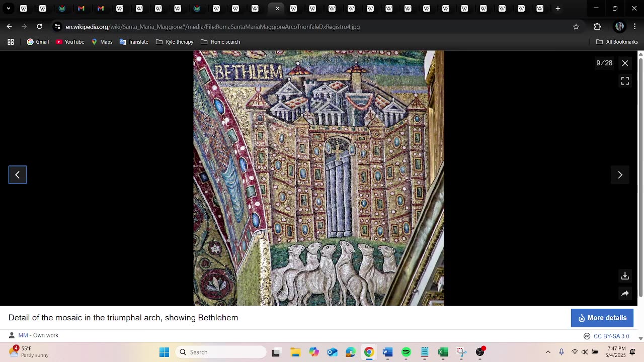Open Chrome's three-dot menu
The image size is (644, 362).
(x=635, y=27)
